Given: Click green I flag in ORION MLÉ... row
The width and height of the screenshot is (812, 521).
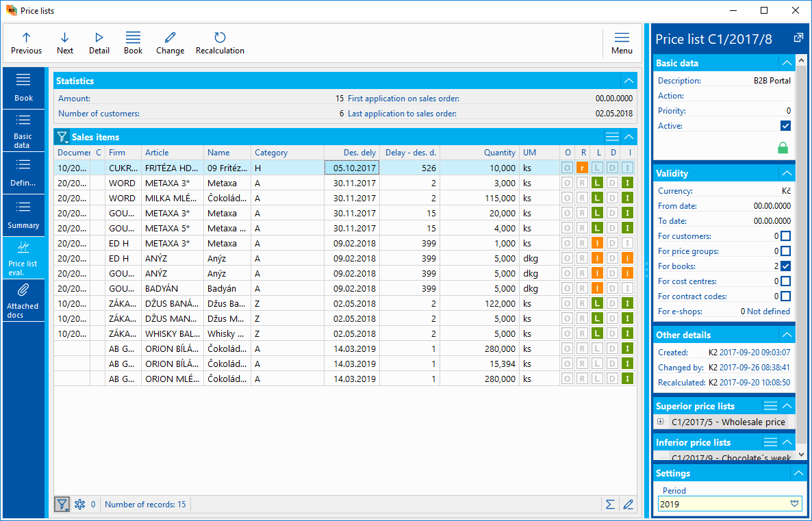Looking at the screenshot, I should 627,379.
